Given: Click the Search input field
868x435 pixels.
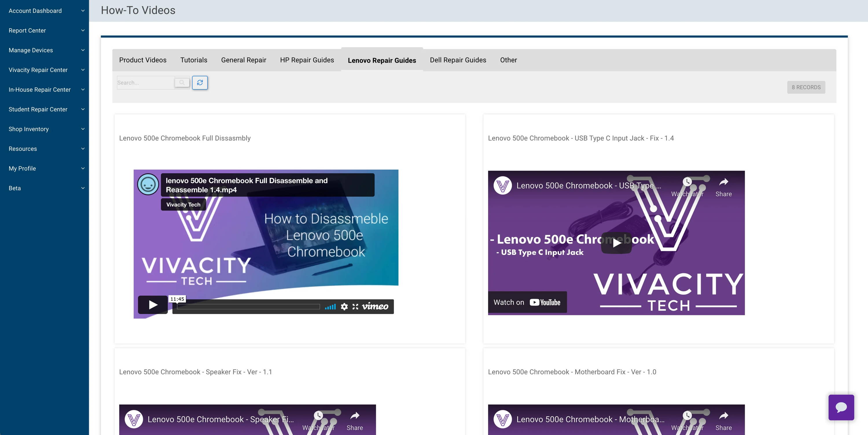Looking at the screenshot, I should (x=146, y=82).
